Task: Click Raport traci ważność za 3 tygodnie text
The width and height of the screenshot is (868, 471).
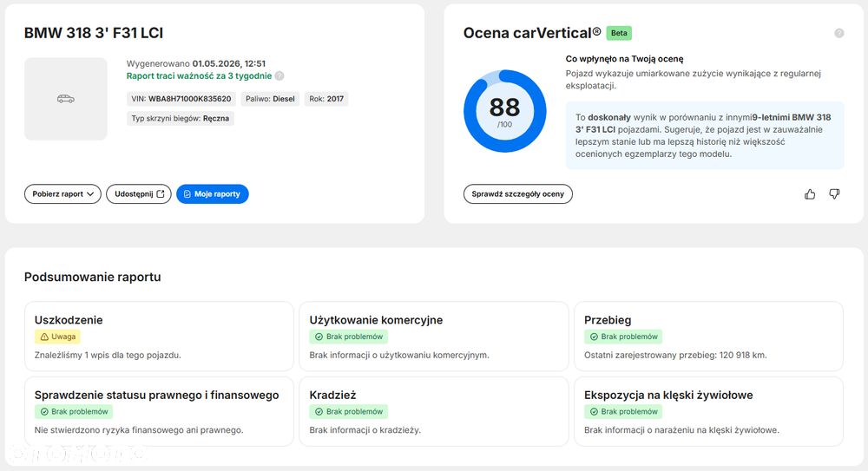Action: [x=199, y=75]
